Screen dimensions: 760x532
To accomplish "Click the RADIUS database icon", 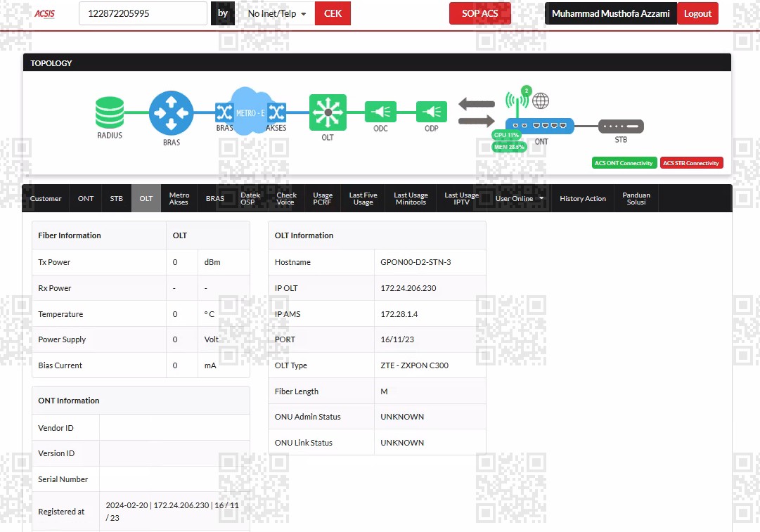I will point(110,112).
